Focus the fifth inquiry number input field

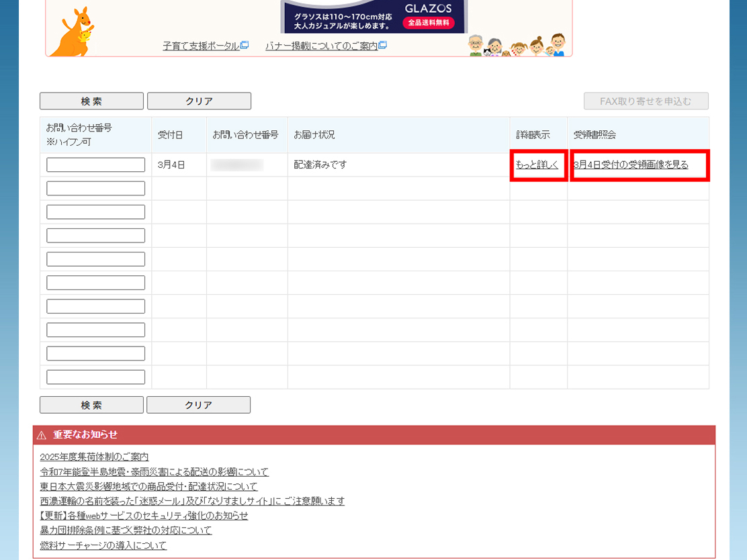click(x=96, y=259)
